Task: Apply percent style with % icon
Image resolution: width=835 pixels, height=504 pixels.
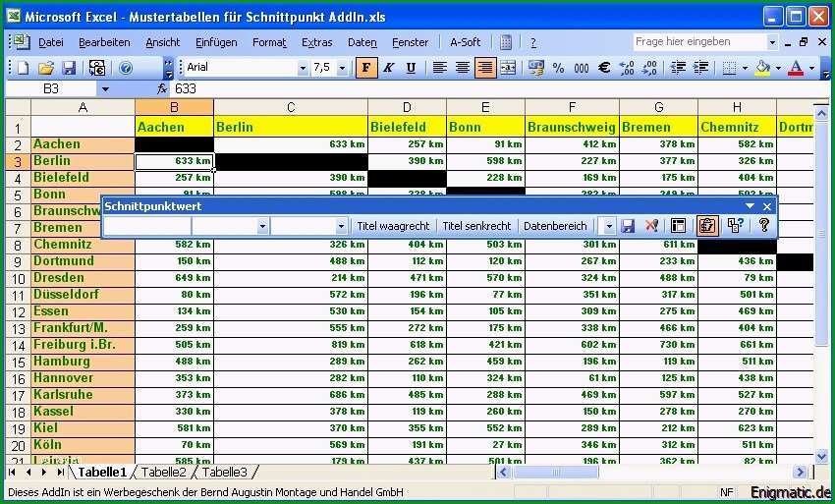Action: [558, 68]
